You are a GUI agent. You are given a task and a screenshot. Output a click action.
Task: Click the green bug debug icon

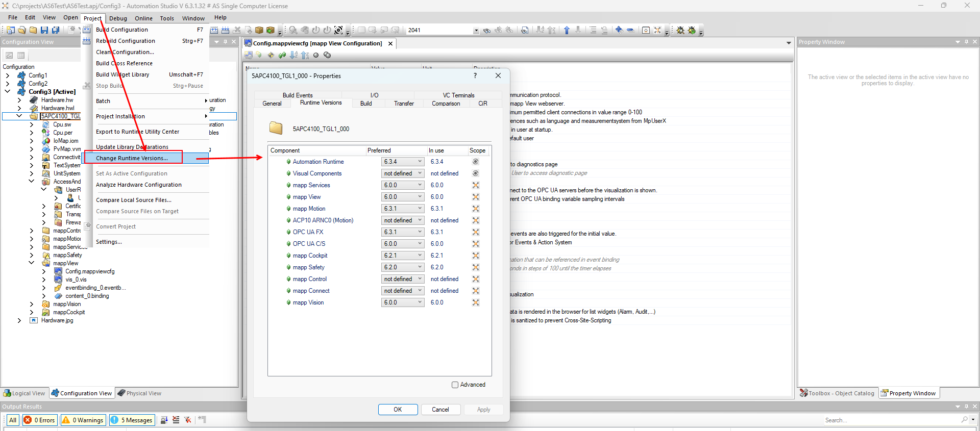click(x=692, y=30)
